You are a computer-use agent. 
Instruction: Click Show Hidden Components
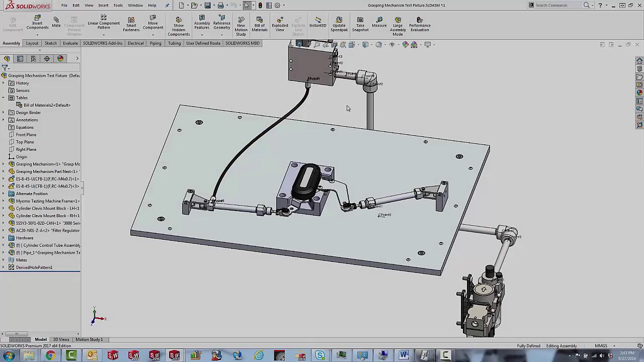click(x=179, y=26)
